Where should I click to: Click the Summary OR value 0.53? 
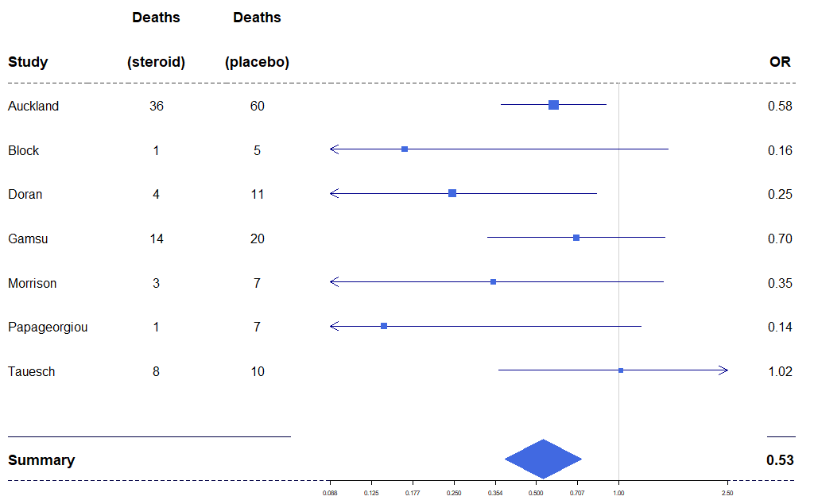(x=780, y=460)
